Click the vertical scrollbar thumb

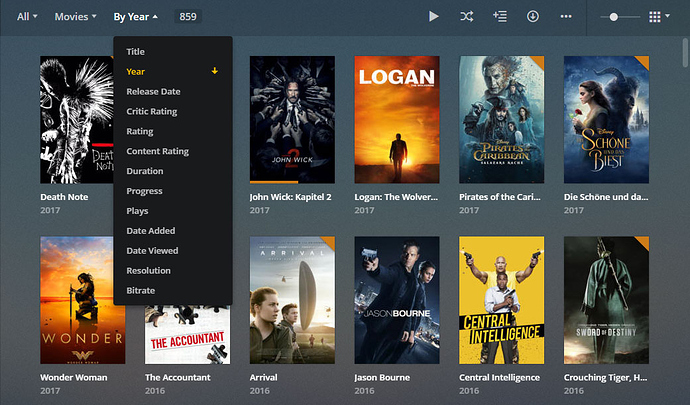pos(685,53)
